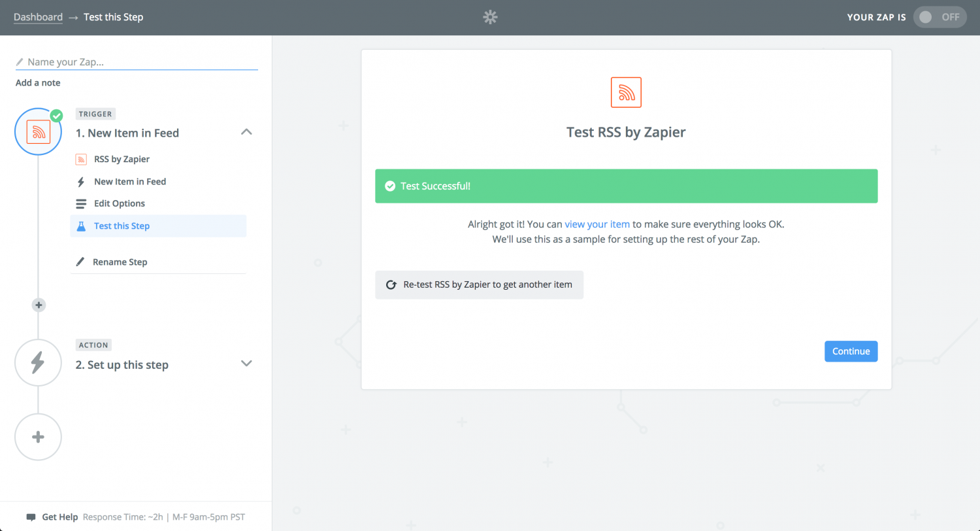The image size is (980, 531).
Task: Click the 1. New Item in Feed heading
Action: [127, 133]
